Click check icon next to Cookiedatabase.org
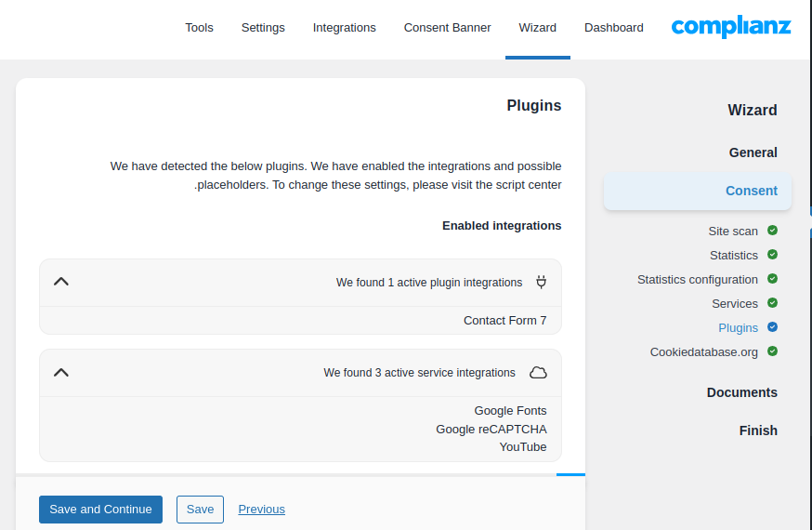 [x=772, y=351]
